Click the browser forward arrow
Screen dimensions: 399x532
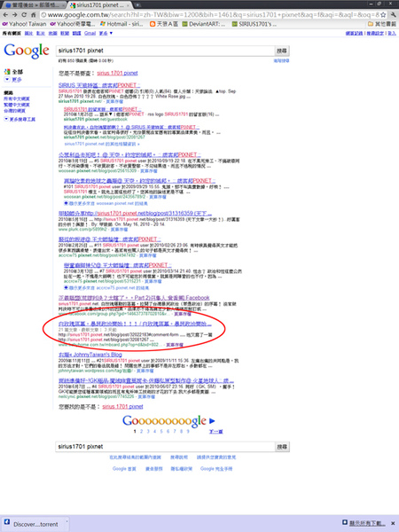pos(14,15)
